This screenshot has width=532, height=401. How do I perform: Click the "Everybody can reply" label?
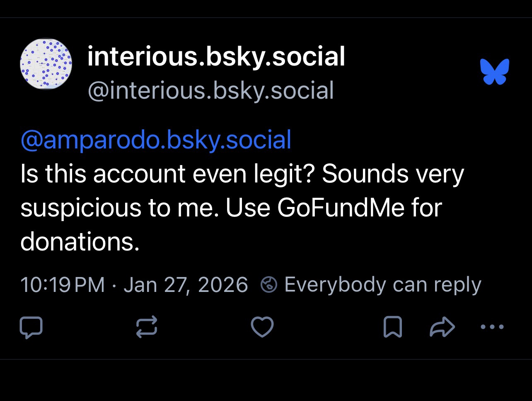point(382,285)
